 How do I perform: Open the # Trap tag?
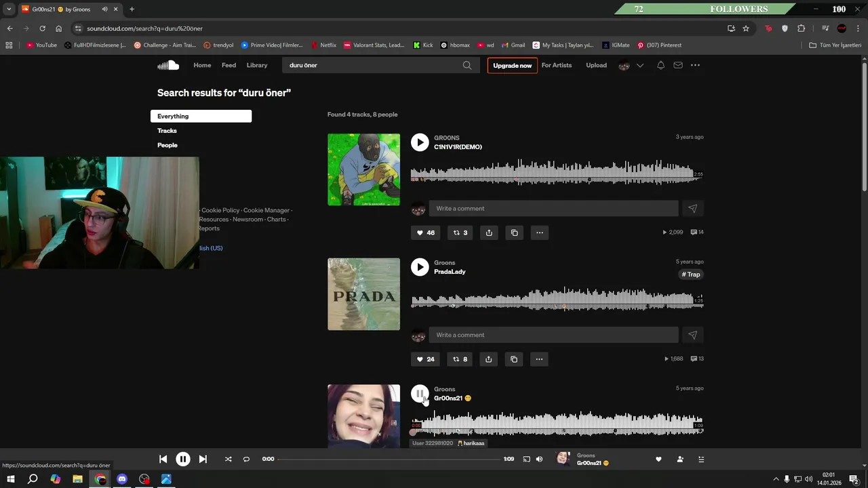click(691, 274)
